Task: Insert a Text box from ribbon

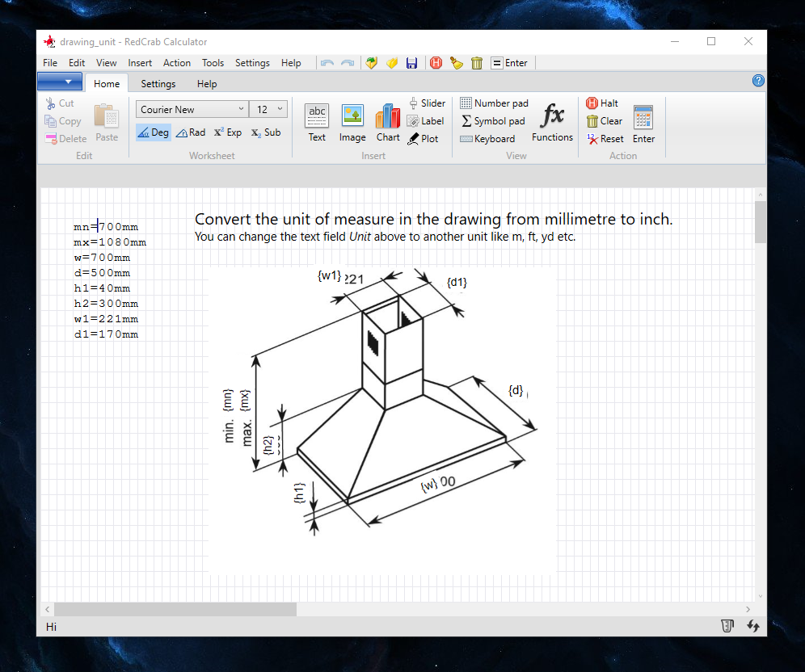Action: [317, 123]
